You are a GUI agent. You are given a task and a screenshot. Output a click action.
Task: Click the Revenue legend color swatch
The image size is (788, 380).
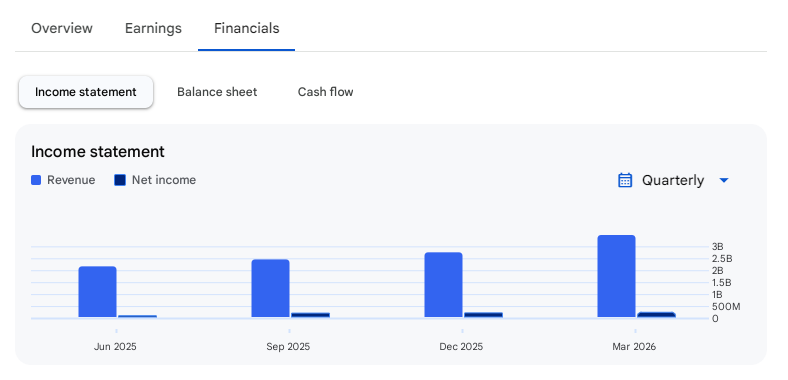tap(36, 180)
